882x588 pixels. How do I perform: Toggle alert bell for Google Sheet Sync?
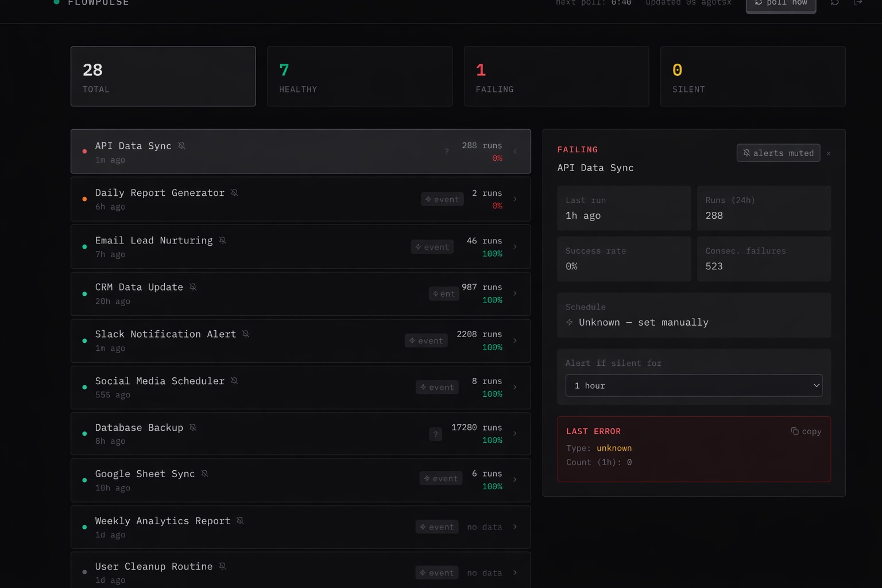[x=204, y=474]
